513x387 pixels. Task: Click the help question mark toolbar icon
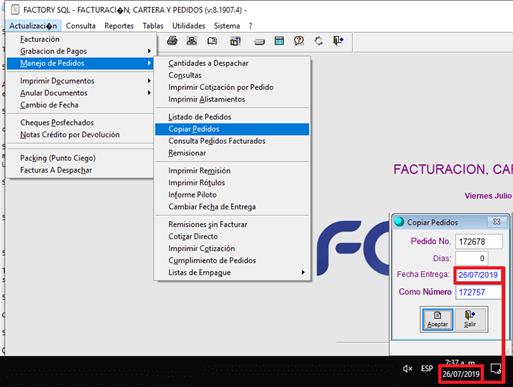coord(299,41)
